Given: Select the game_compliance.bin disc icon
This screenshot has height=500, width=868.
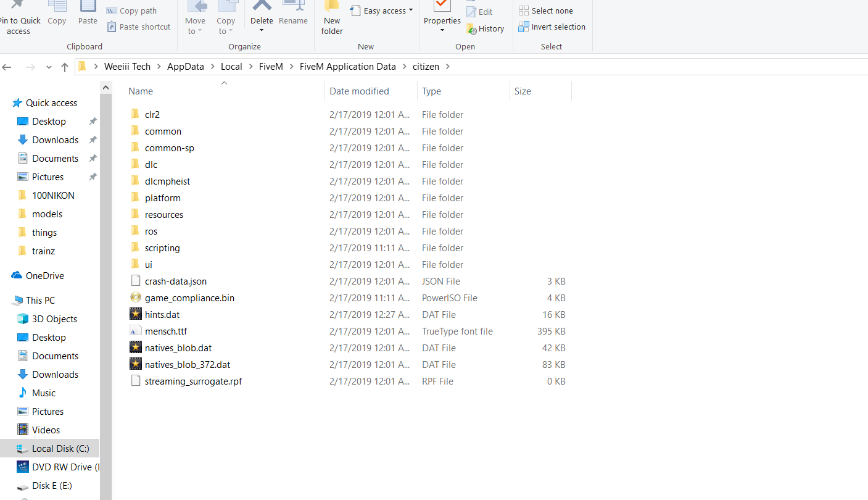Looking at the screenshot, I should pyautogui.click(x=136, y=298).
